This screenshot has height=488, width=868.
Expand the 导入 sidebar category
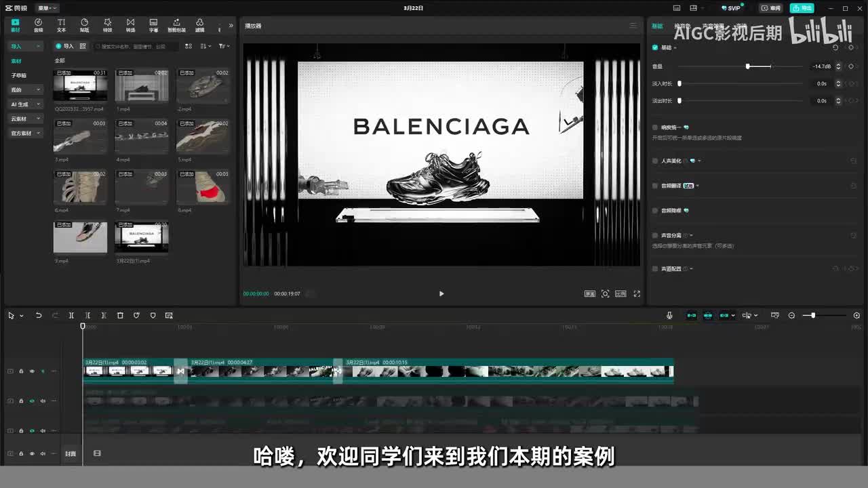[x=26, y=46]
